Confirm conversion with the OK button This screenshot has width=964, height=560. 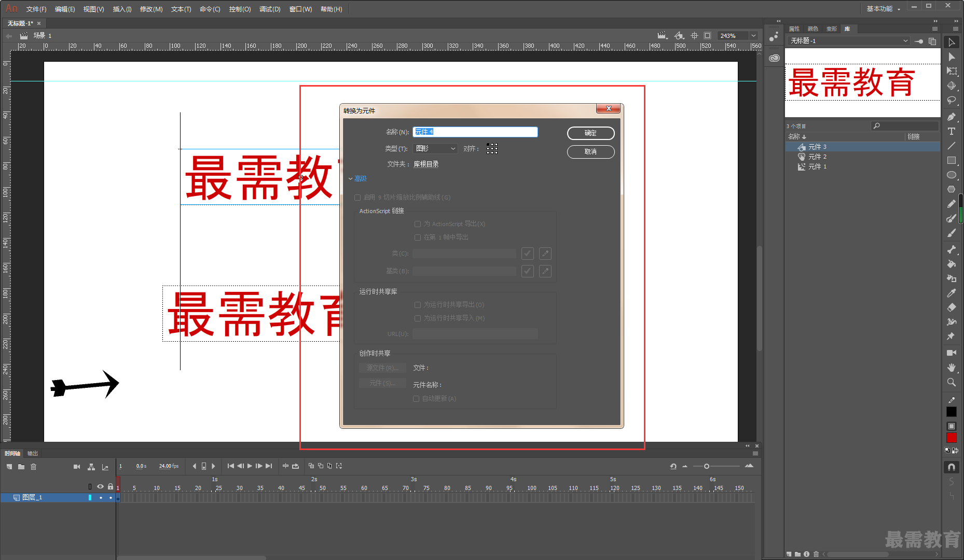(x=591, y=133)
